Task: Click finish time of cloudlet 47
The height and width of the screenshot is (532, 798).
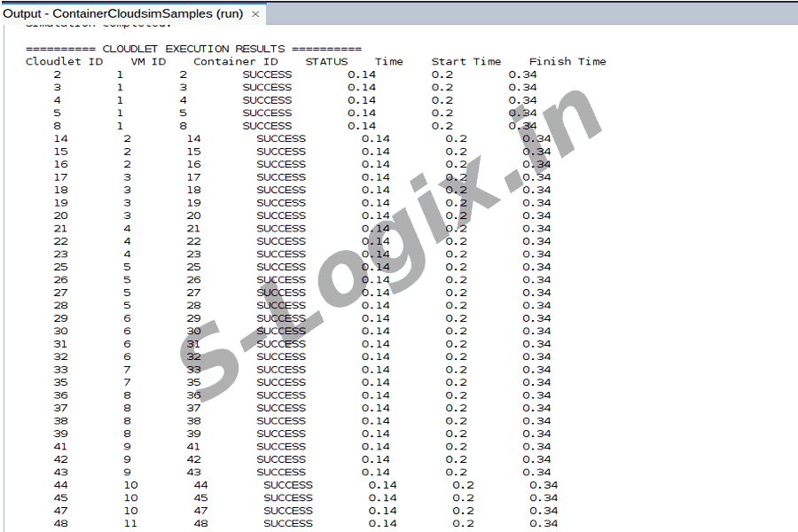Action: pos(544,511)
